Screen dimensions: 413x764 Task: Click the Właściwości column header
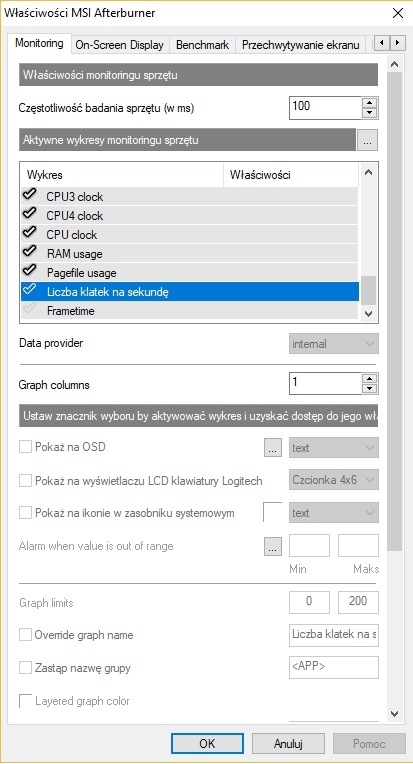(291, 174)
